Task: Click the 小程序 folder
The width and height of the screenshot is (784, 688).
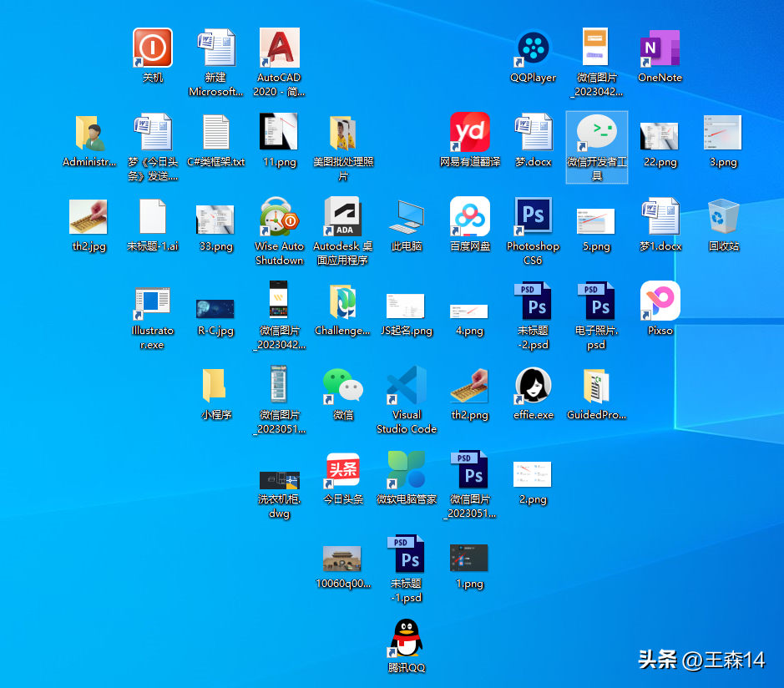Action: [x=216, y=386]
